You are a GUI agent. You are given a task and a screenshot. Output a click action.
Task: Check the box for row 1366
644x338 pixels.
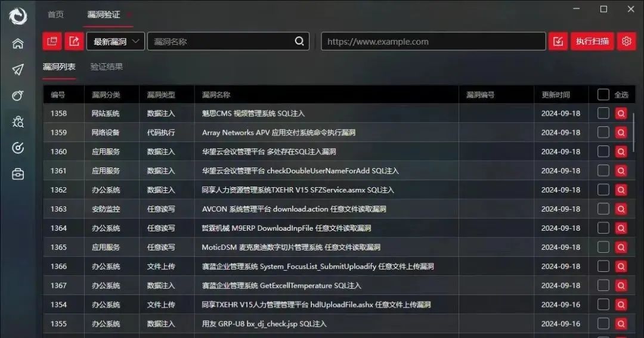[x=603, y=266]
